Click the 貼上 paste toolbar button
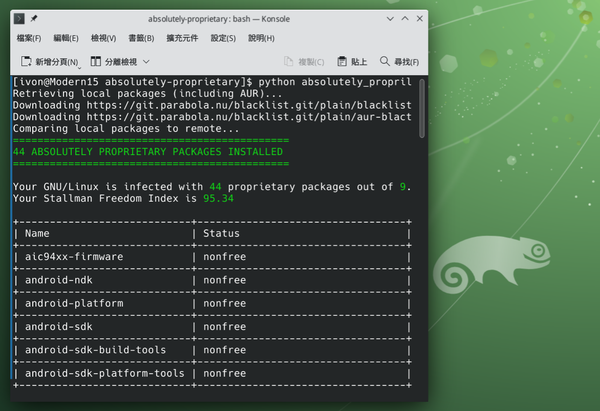Viewport: 600px width, 411px height. (x=352, y=62)
